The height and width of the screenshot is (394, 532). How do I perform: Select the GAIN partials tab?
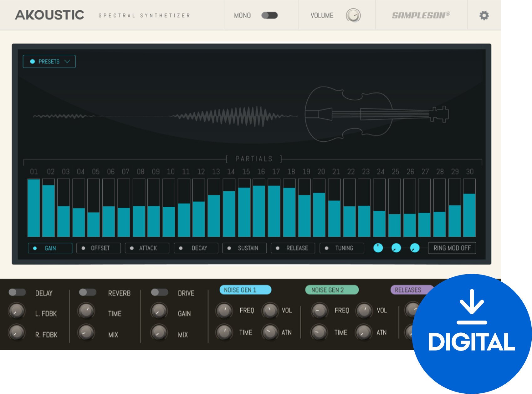click(50, 248)
